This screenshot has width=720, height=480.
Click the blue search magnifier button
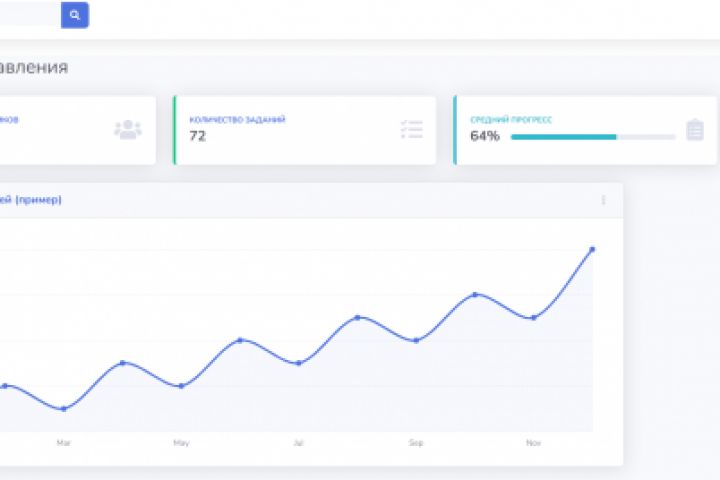coord(75,15)
